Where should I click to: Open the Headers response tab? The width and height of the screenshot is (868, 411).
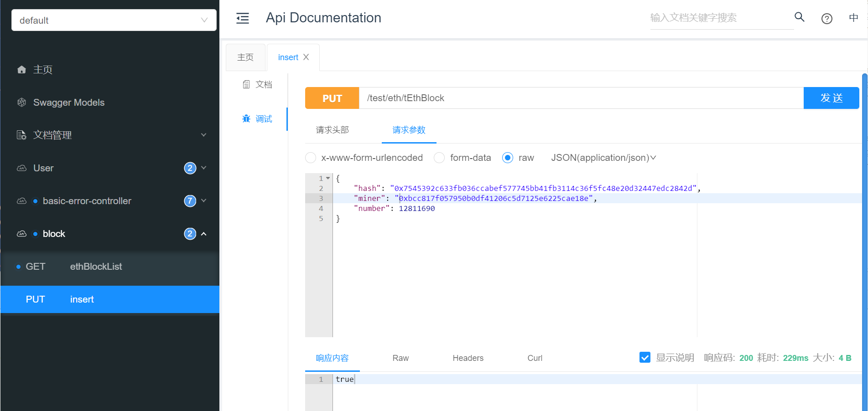click(468, 358)
